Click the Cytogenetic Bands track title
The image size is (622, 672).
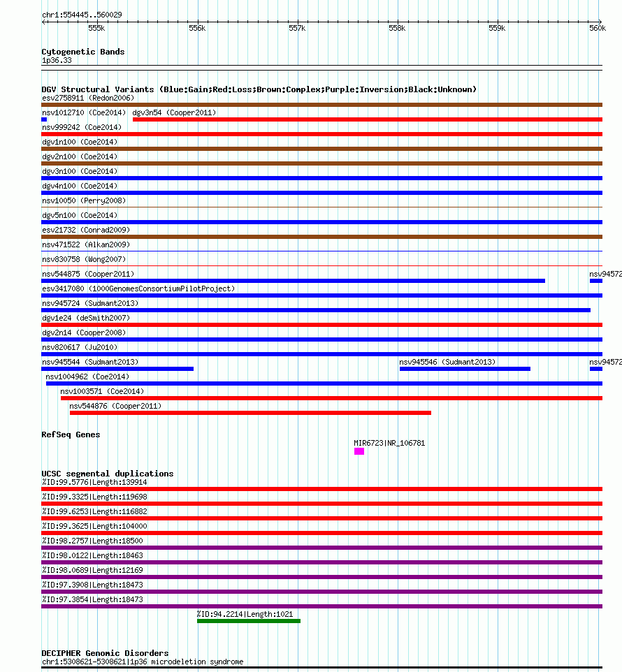tap(83, 52)
